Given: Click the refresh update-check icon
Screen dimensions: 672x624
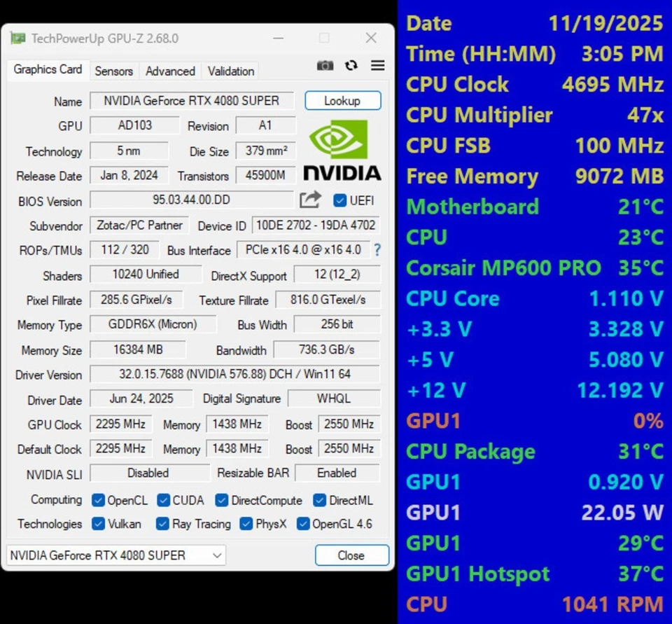Looking at the screenshot, I should (x=351, y=65).
